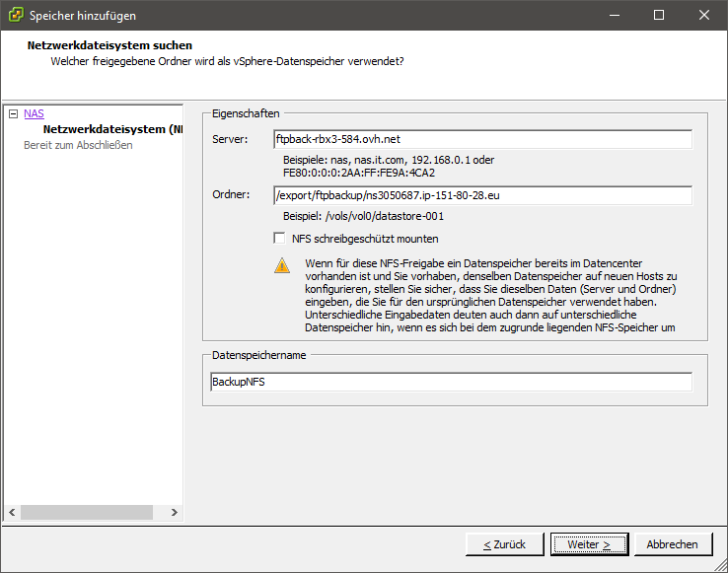Screen dimensions: 728x573
Task: Enable NFS schreibgeschützt mounten checkbox
Action: tap(279, 239)
